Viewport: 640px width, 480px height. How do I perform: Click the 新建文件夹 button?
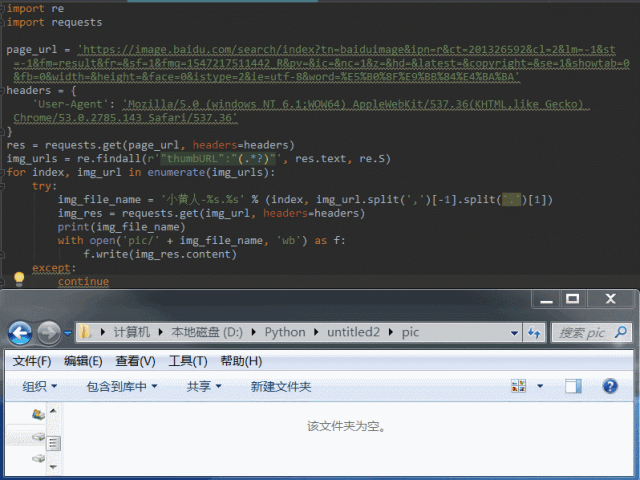[x=281, y=386]
